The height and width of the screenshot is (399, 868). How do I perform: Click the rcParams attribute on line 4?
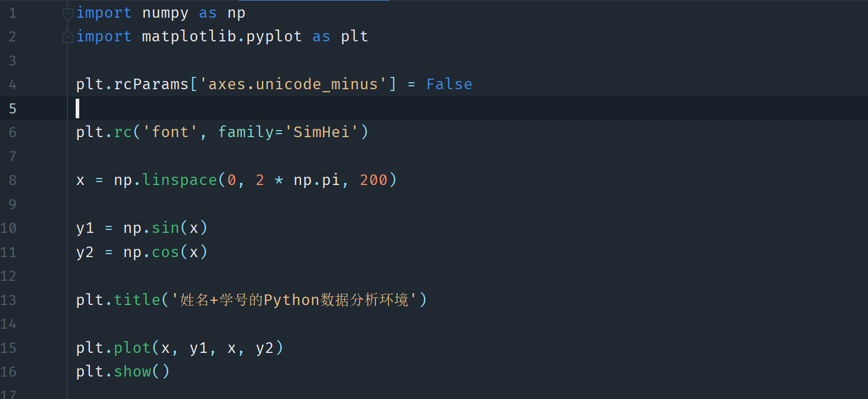pyautogui.click(x=151, y=85)
